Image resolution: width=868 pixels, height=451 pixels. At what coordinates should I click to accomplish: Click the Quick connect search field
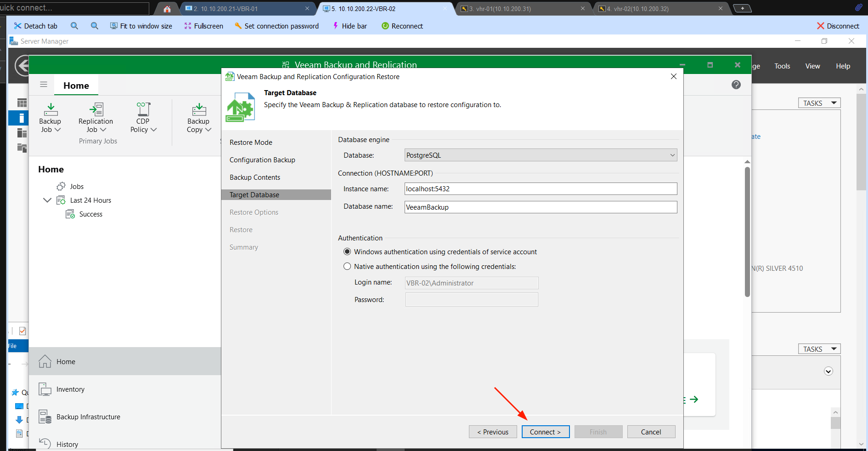pyautogui.click(x=74, y=8)
